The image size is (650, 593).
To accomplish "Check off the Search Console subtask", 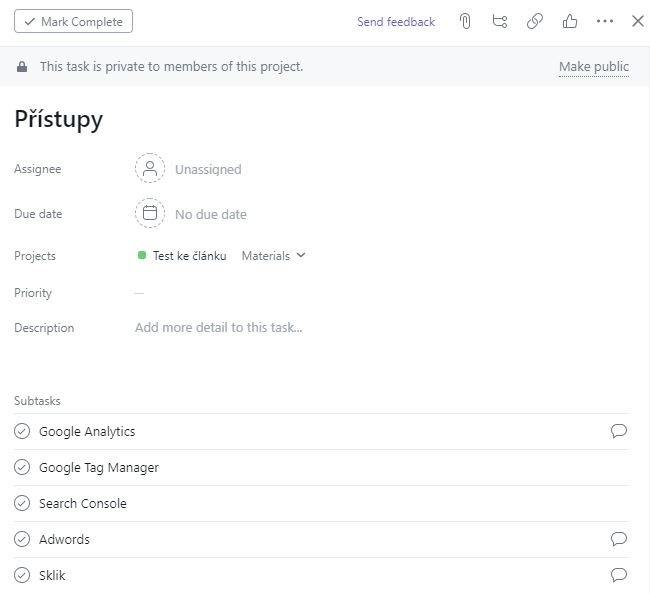I will (22, 503).
